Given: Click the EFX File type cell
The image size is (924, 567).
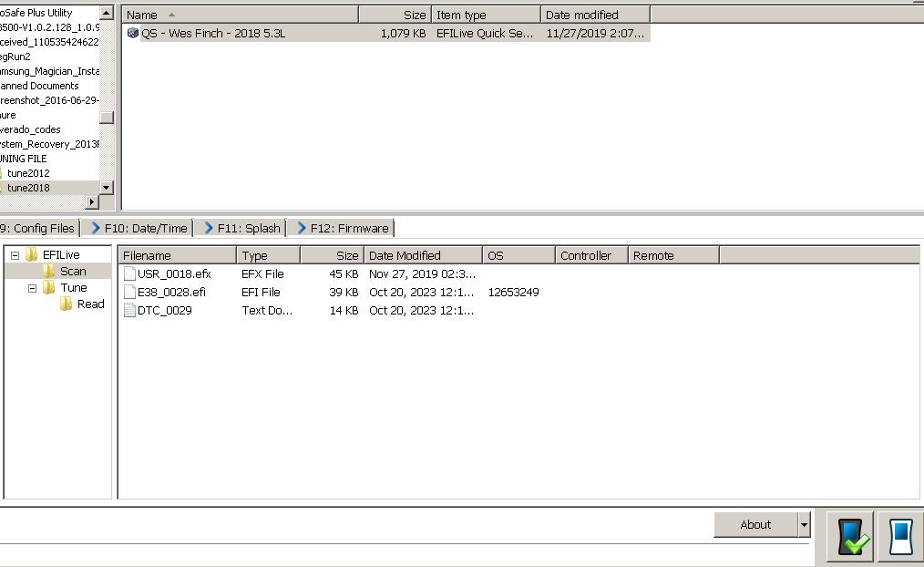Looking at the screenshot, I should [x=262, y=274].
